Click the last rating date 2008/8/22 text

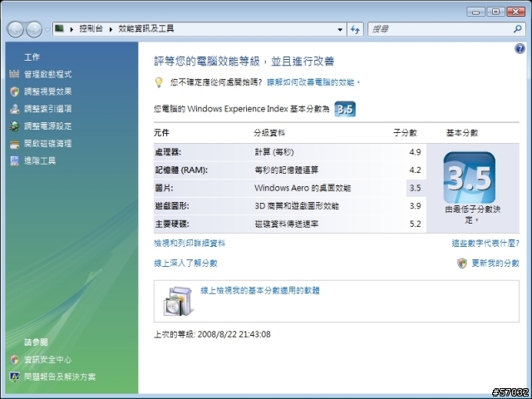tap(234, 334)
